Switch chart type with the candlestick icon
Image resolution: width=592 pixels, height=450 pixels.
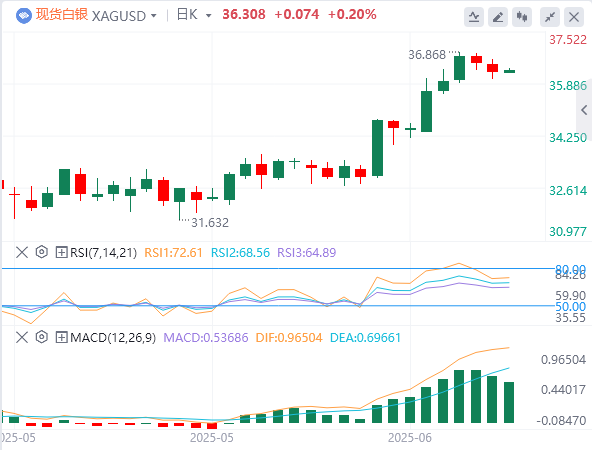[x=522, y=17]
